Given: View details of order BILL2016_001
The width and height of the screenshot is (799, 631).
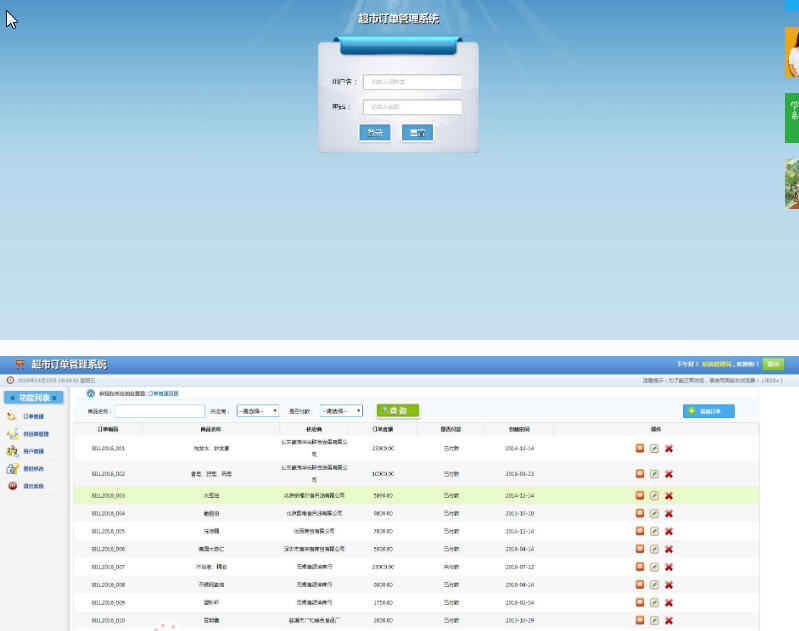Looking at the screenshot, I should (640, 448).
